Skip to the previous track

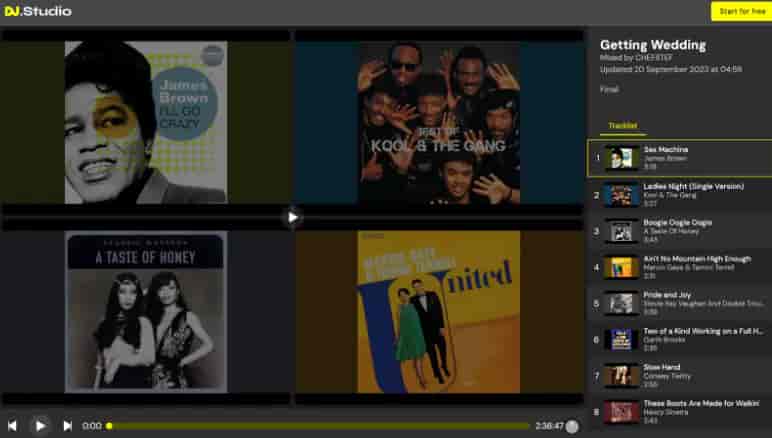click(12, 425)
